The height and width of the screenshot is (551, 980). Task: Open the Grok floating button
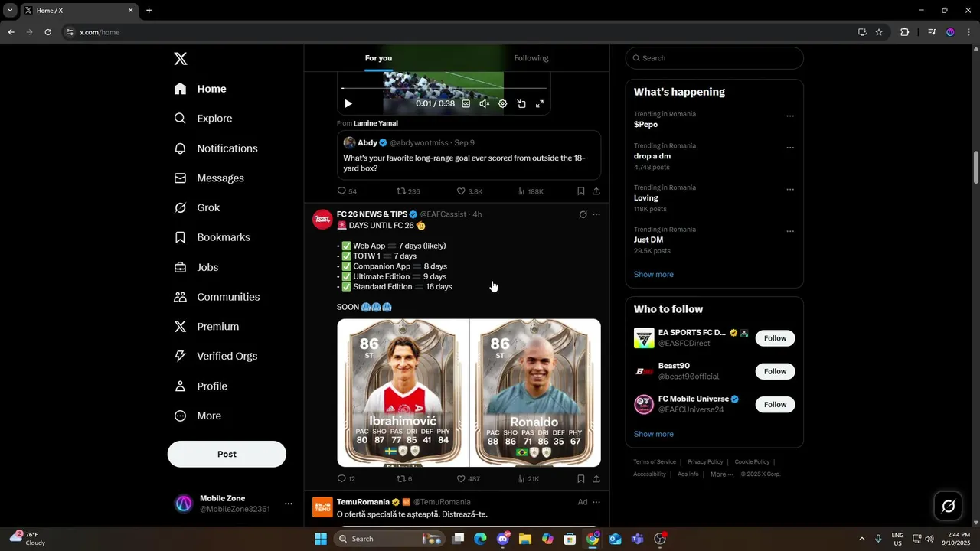pyautogui.click(x=948, y=506)
